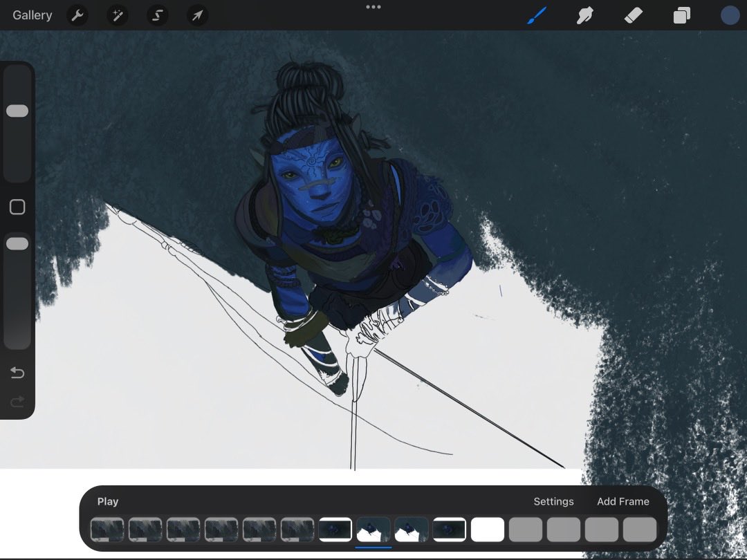Screen dimensions: 747x560
Task: Open the Layers panel
Action: tap(682, 15)
